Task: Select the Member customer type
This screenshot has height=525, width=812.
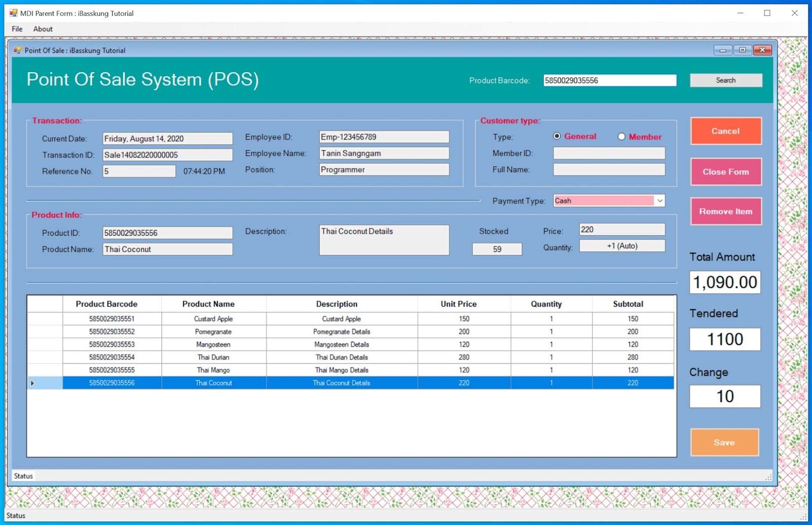Action: coord(621,136)
